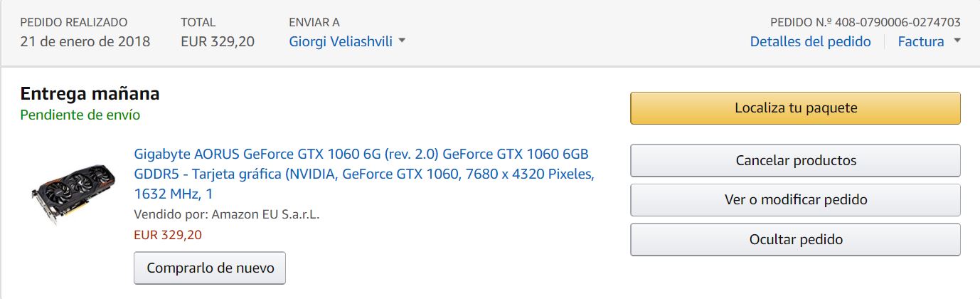
Task: Hide the order with Ocultar pedido
Action: pyautogui.click(x=795, y=240)
